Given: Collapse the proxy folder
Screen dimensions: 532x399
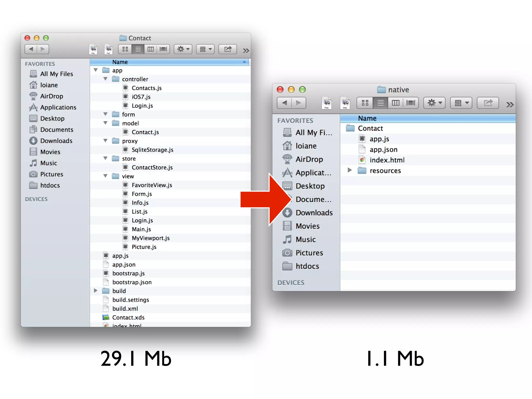Looking at the screenshot, I should pyautogui.click(x=105, y=141).
